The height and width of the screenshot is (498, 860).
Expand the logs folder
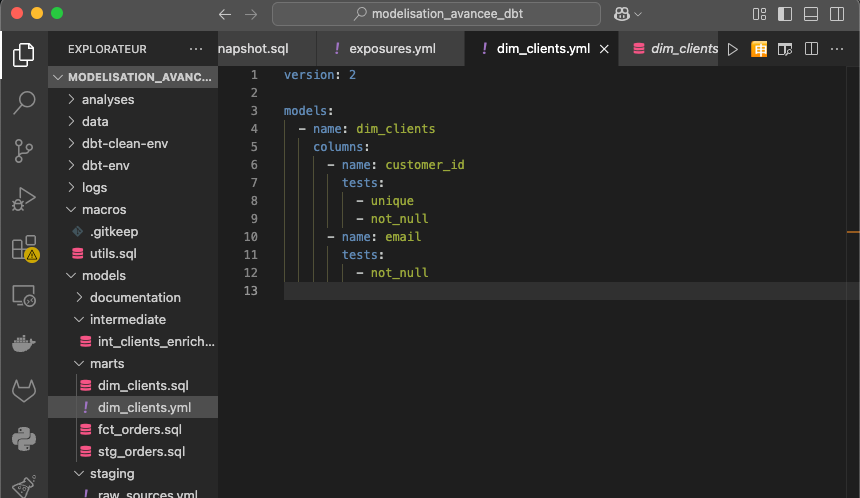coord(133,187)
